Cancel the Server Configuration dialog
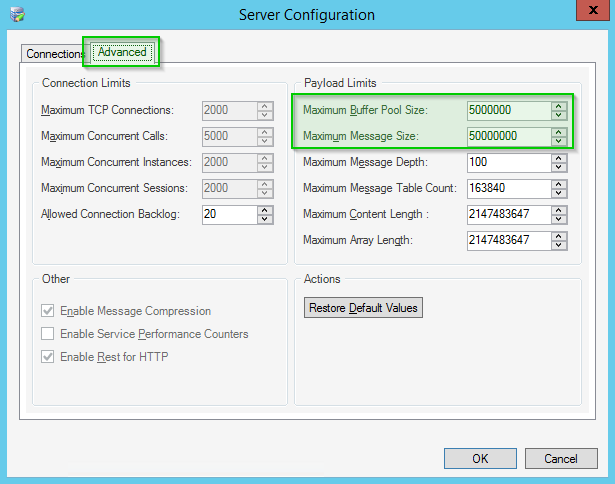 pyautogui.click(x=562, y=459)
